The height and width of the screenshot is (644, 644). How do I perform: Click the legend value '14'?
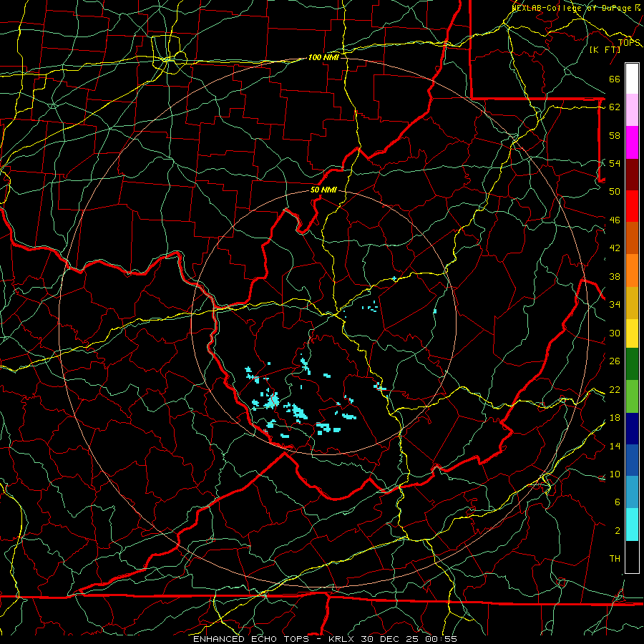point(615,446)
